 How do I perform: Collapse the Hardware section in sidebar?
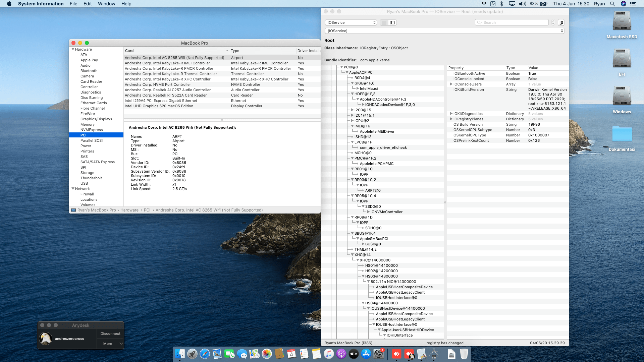73,49
